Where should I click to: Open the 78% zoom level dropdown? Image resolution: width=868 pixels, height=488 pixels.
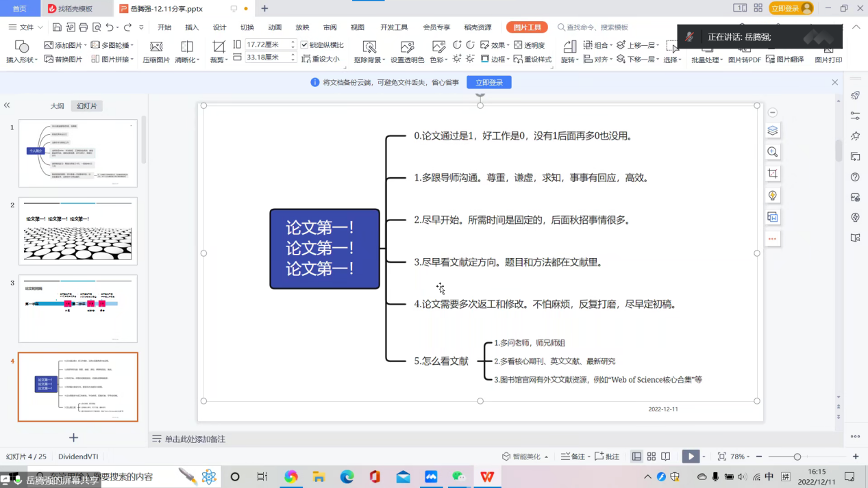(x=741, y=457)
